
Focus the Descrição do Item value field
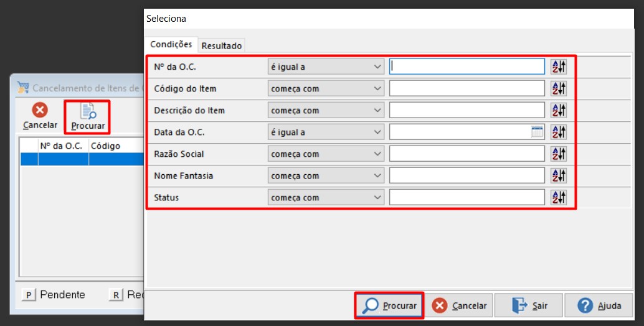click(467, 110)
